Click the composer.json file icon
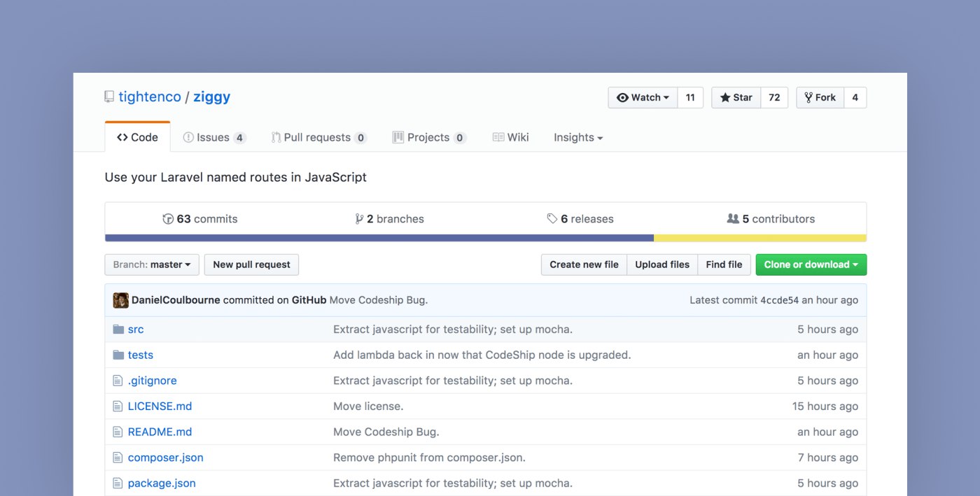Screen dimensions: 980x496 pyautogui.click(x=118, y=458)
